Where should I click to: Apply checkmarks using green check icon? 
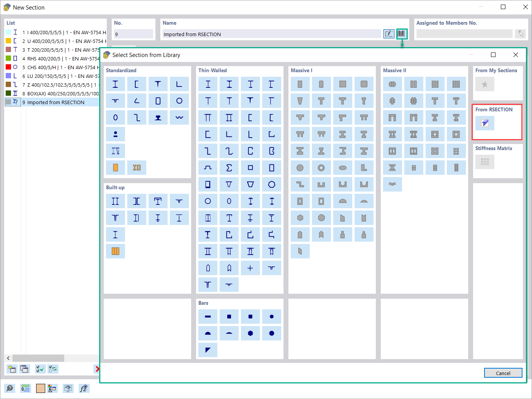[40, 369]
